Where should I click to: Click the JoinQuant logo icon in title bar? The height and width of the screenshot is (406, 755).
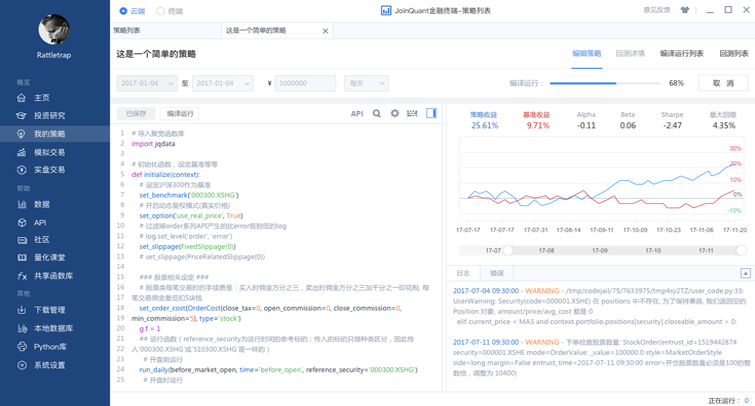coord(386,11)
